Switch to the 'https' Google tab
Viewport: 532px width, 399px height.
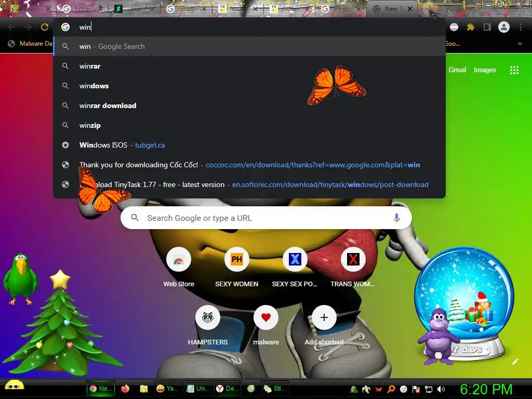(x=82, y=9)
